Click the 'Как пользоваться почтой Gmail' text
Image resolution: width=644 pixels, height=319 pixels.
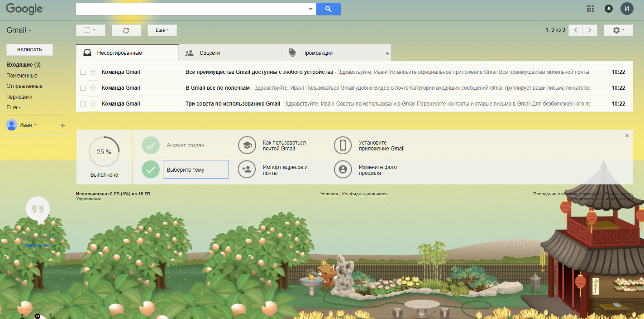(284, 145)
